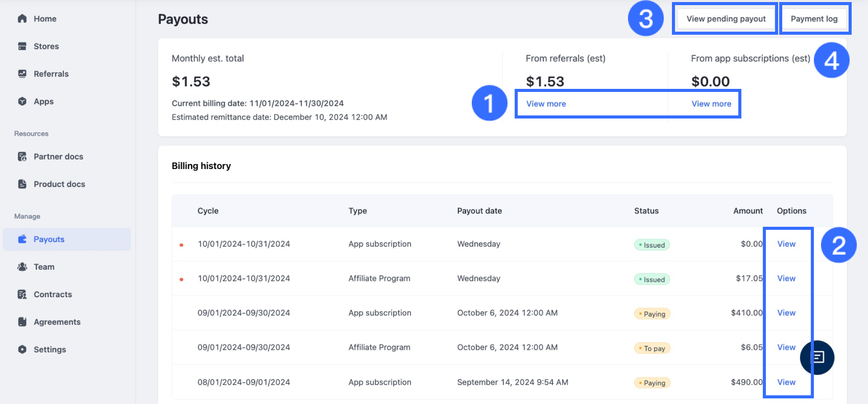Click the Referrals chart icon
The height and width of the screenshot is (404, 868).
click(x=22, y=74)
